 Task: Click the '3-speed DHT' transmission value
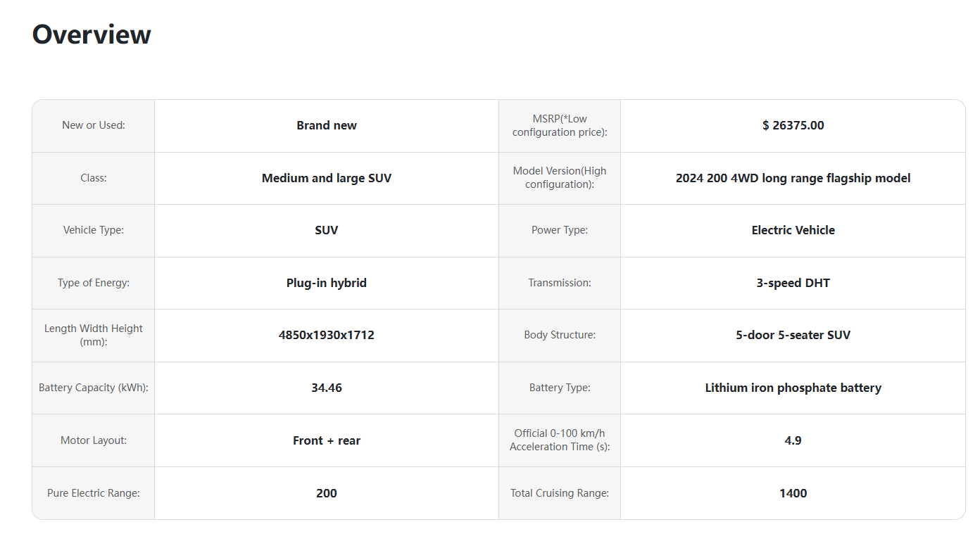[793, 283]
